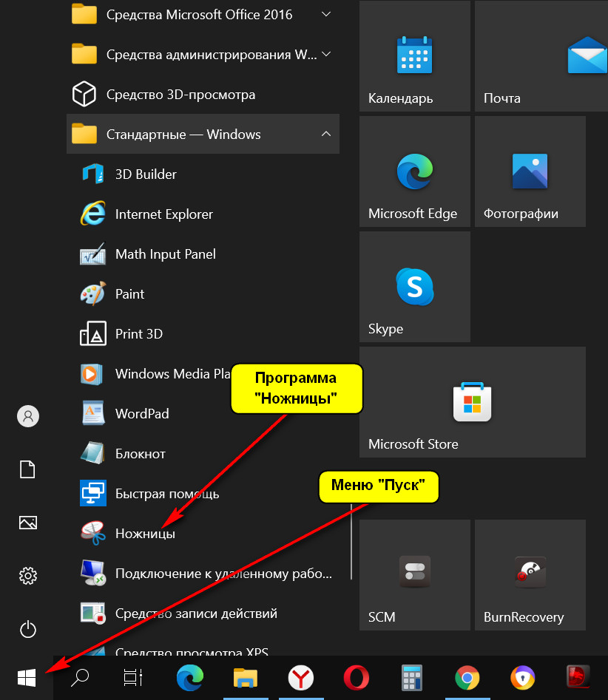The image size is (608, 700).
Task: Click the Power button in Start sidebar
Action: (27, 629)
